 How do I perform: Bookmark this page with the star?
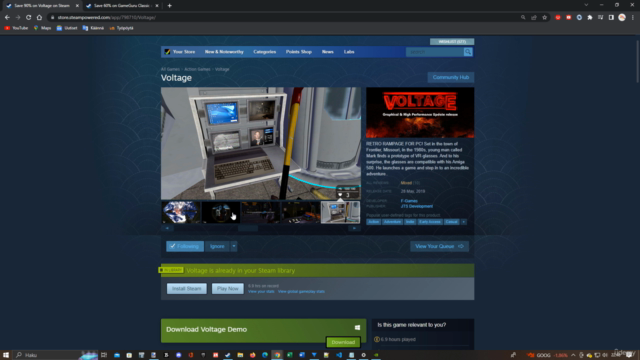click(544, 18)
